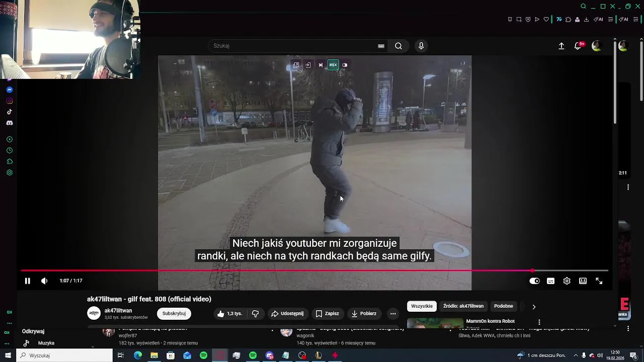This screenshot has height=362, width=644.
Task: Click Pobierz to download the video
Action: tap(364, 314)
